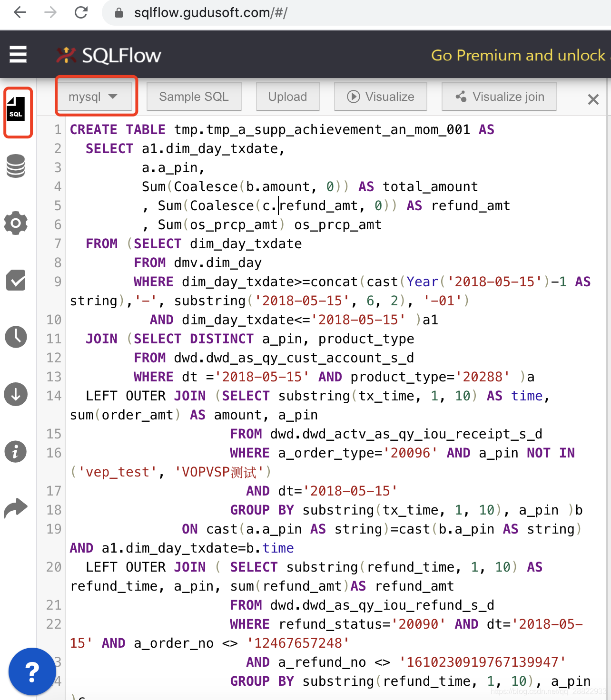The image size is (611, 700).
Task: Open the info sidebar icon
Action: click(16, 451)
